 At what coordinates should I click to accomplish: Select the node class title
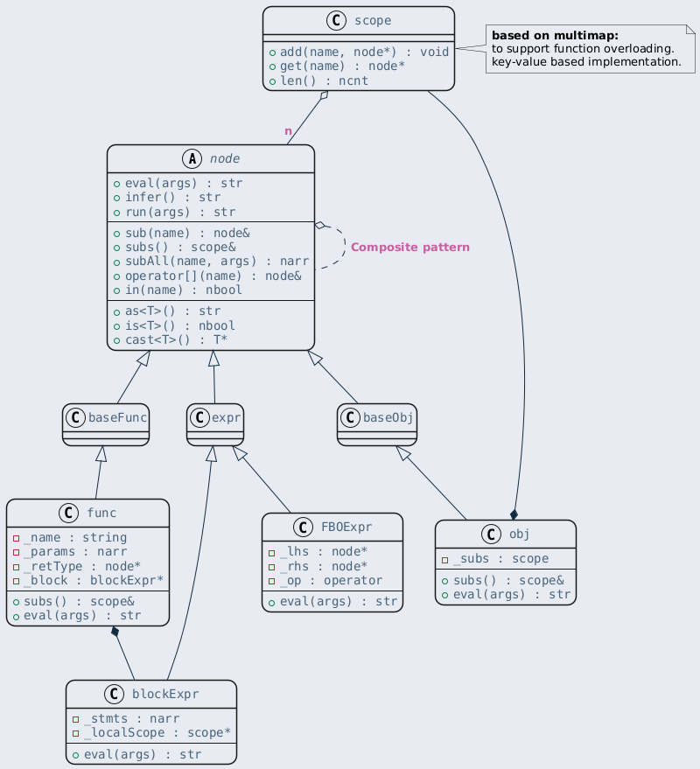[225, 159]
